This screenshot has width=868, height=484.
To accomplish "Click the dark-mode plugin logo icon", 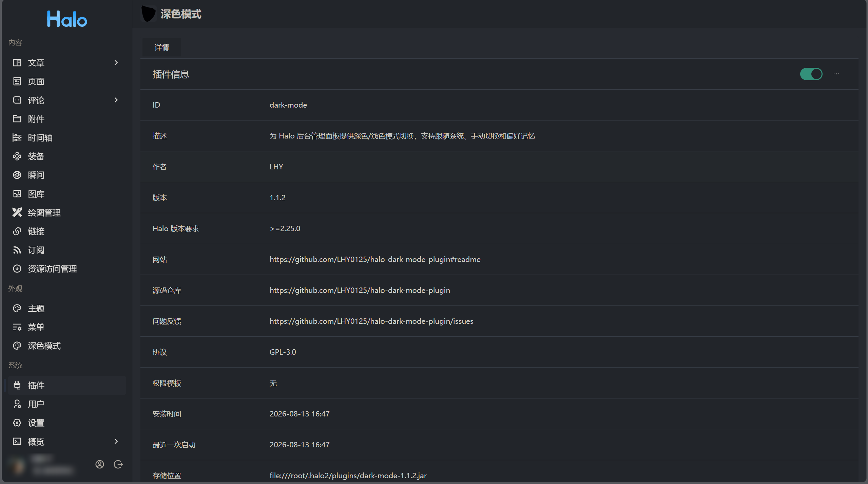I will [148, 14].
